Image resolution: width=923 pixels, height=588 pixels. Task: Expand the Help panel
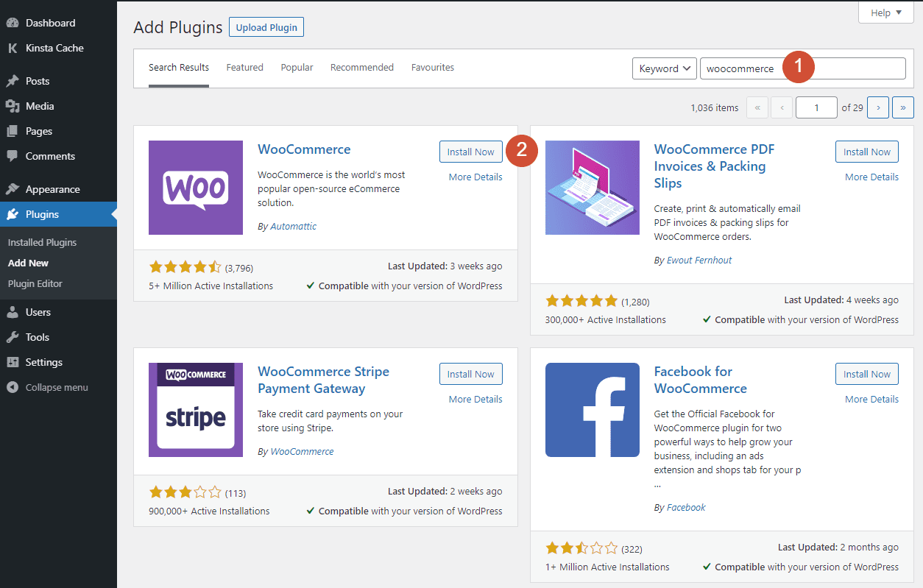[x=885, y=12]
